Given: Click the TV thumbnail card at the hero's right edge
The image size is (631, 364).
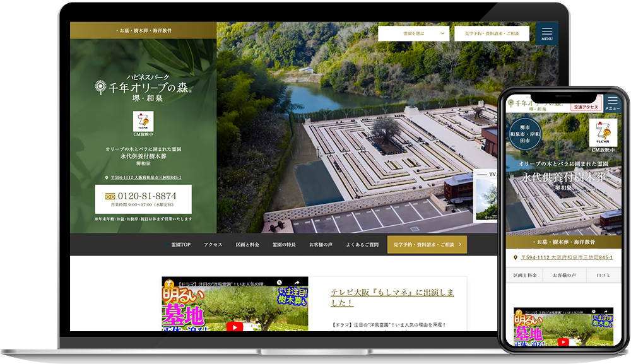Looking at the screenshot, I should coord(486,196).
